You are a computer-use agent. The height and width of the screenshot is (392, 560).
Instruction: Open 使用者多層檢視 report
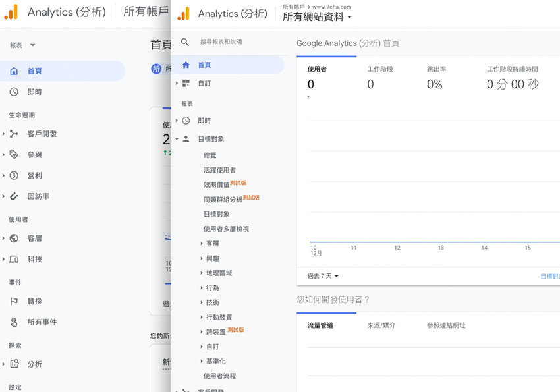[226, 229]
